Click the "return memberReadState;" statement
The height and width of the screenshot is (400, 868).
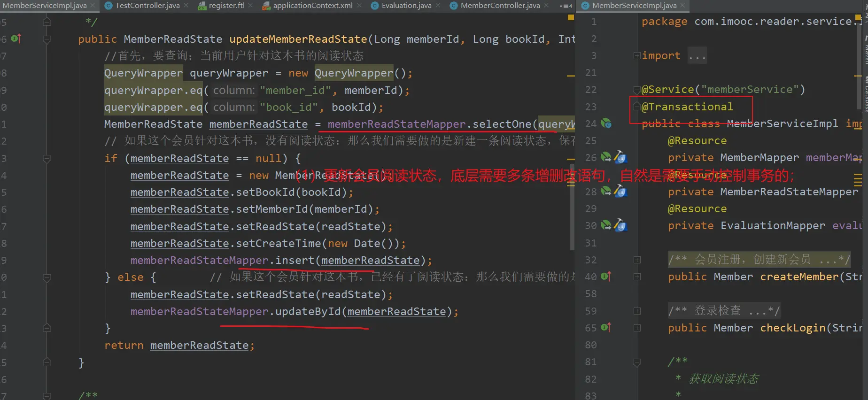179,345
